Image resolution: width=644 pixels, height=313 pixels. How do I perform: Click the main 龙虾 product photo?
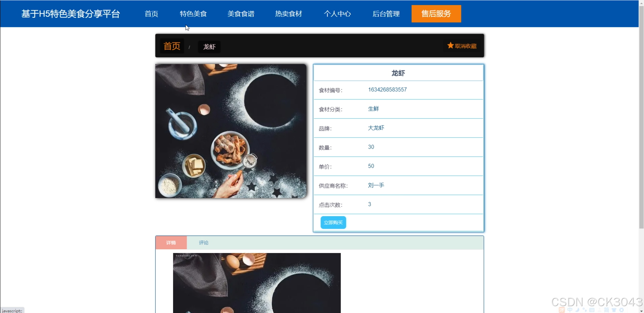231,131
